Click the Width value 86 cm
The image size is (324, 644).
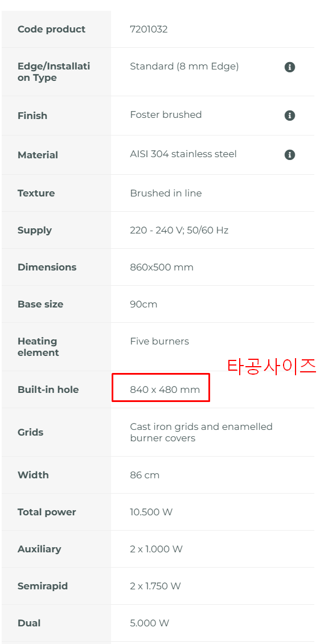point(145,475)
